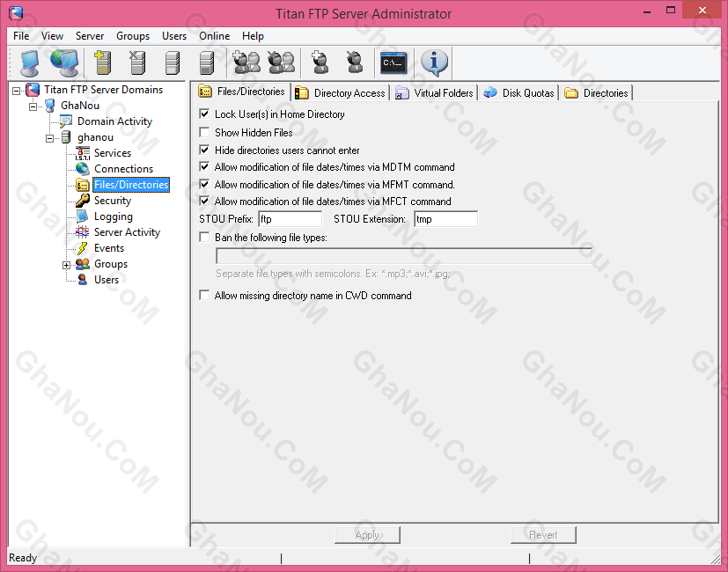
Task: Uncheck Lock User(s) in Home Directory
Action: coord(204,114)
